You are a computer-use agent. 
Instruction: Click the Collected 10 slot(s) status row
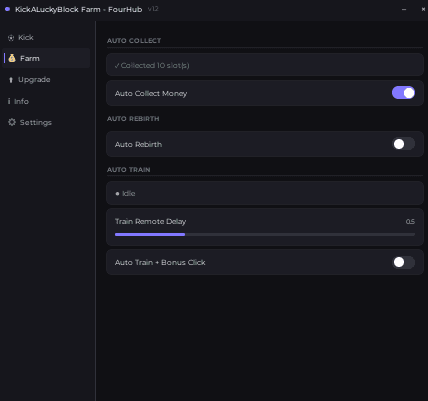click(265, 65)
